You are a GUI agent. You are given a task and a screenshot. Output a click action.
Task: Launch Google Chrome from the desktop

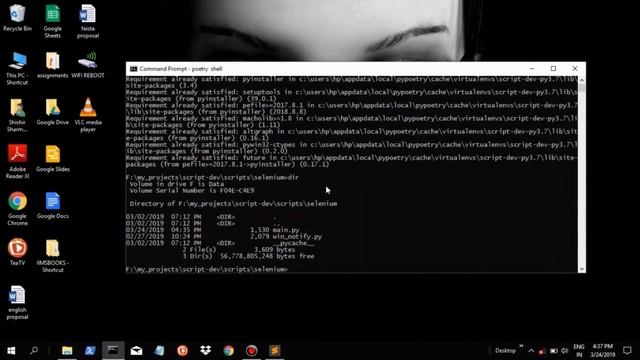pyautogui.click(x=17, y=209)
